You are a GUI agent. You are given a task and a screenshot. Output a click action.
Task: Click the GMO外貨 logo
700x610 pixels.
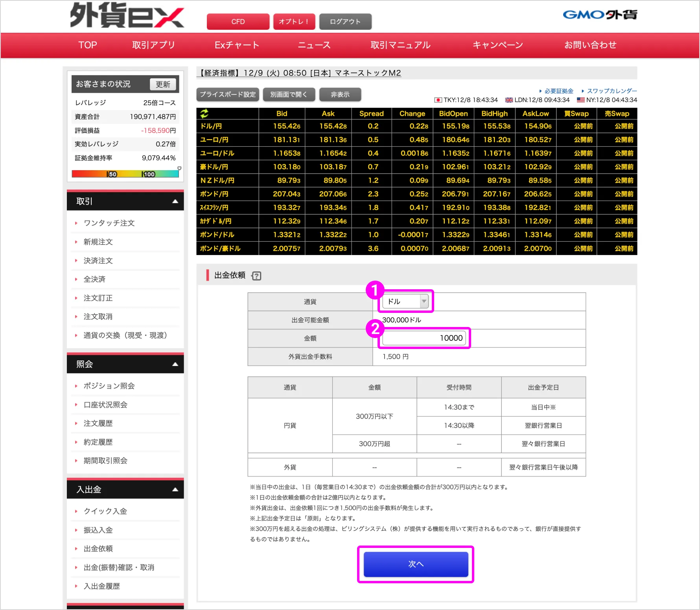[x=599, y=15]
